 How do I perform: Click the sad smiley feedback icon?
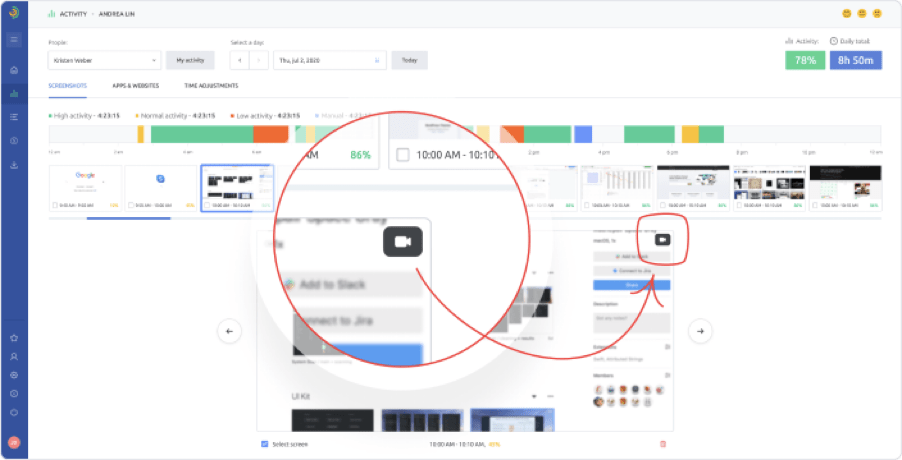[x=877, y=13]
